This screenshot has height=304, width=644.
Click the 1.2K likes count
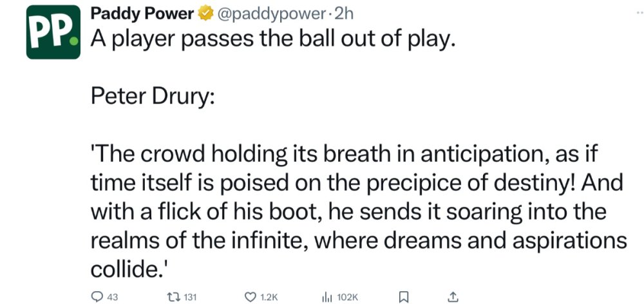(268, 297)
